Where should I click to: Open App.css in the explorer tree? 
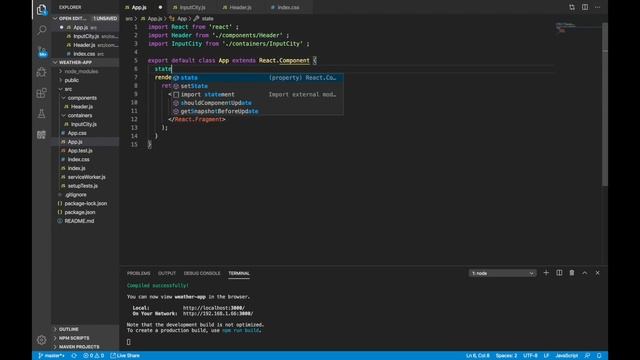tap(77, 133)
